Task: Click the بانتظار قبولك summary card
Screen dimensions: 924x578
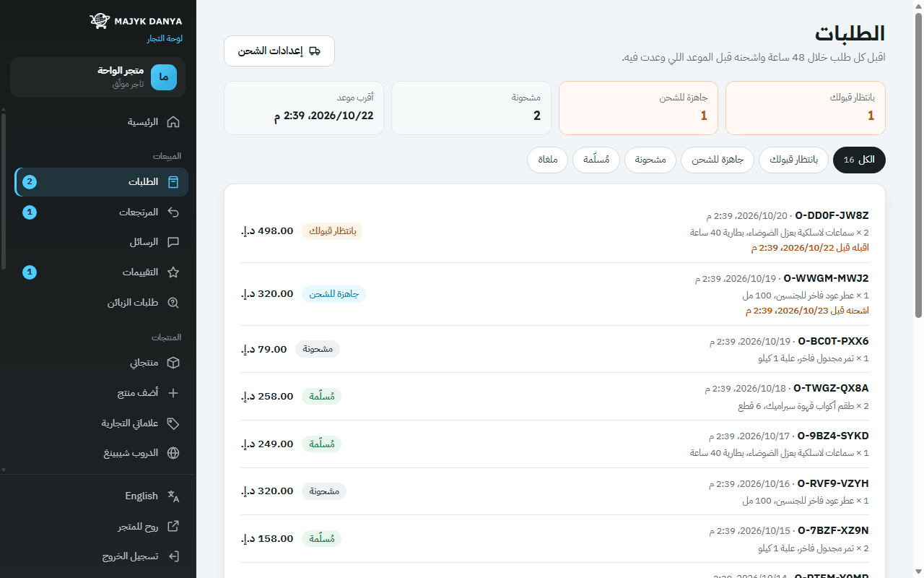Action: click(806, 108)
